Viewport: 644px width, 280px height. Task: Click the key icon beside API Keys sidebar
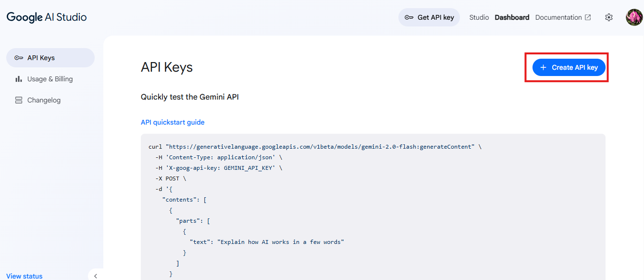[x=19, y=58]
